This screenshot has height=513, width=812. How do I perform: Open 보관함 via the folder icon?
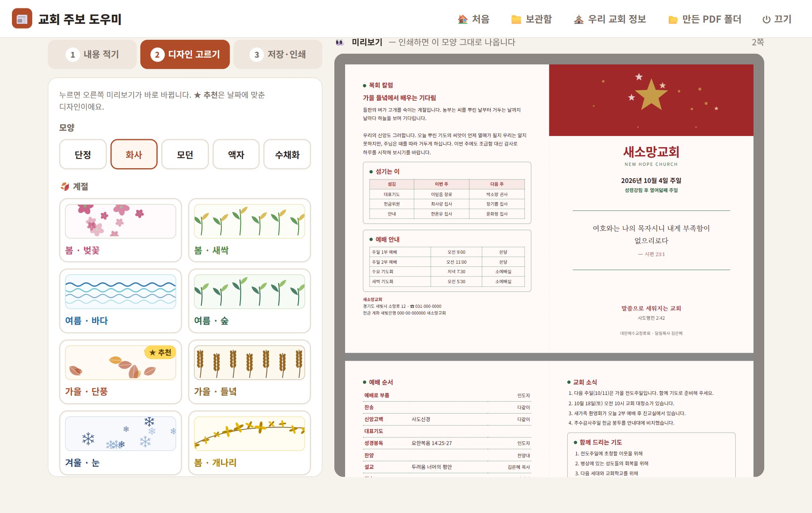[516, 19]
